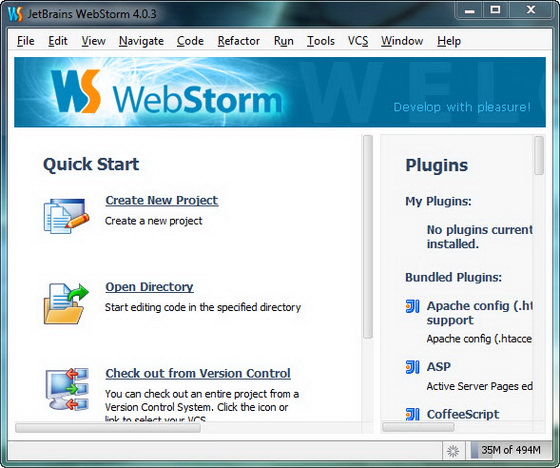The image size is (560, 468).
Task: Minimize the WebStorm window
Action: point(469,11)
